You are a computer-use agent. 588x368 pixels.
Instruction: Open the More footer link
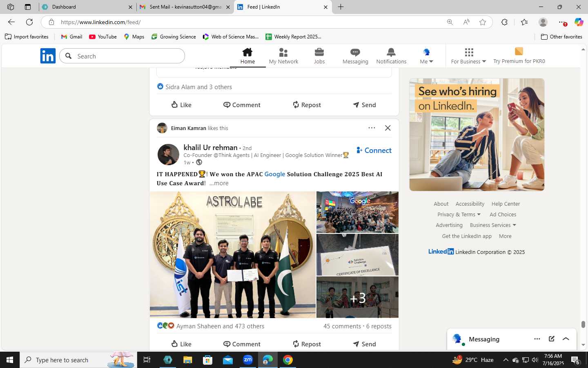[x=505, y=236]
